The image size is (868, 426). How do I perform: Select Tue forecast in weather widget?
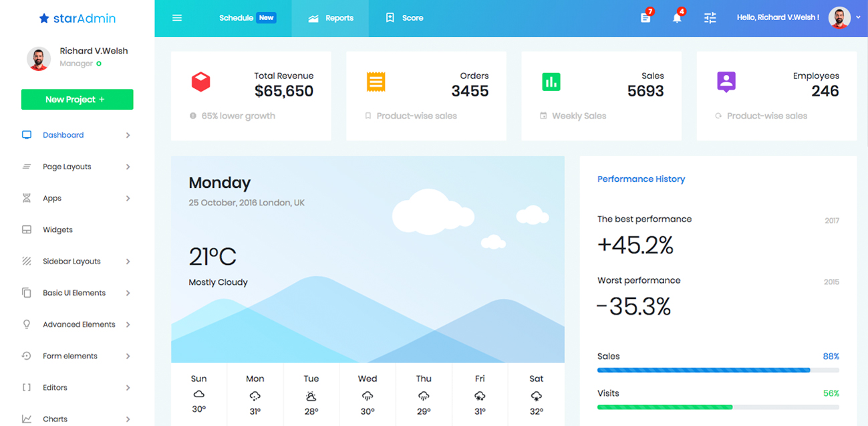311,396
